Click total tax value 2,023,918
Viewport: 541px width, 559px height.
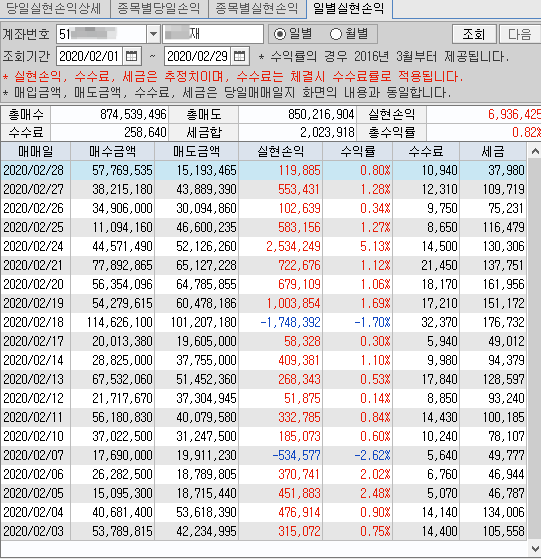coord(327,132)
